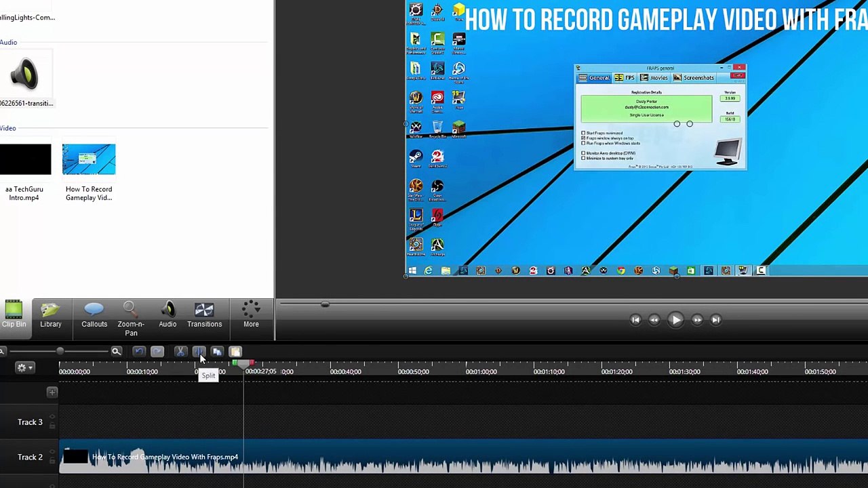Screen dimensions: 868x488
Task: Click the 0:00:10;00 mark on timeline ruler
Action: coord(142,371)
